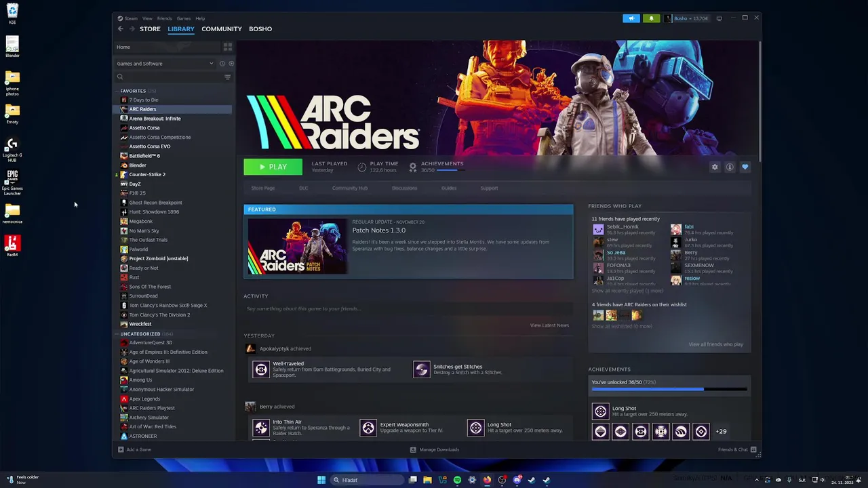The height and width of the screenshot is (488, 868).
Task: Open Friends & Chat button
Action: tap(737, 449)
